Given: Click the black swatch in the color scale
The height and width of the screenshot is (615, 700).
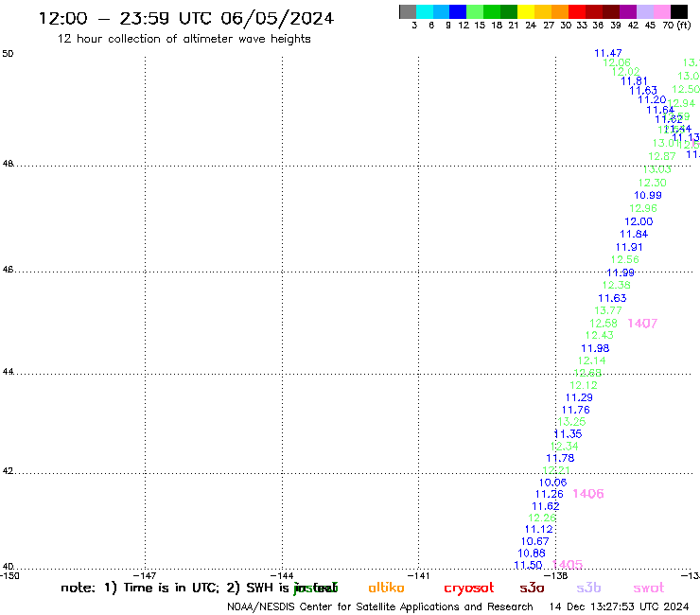Looking at the screenshot, I should (x=678, y=11).
